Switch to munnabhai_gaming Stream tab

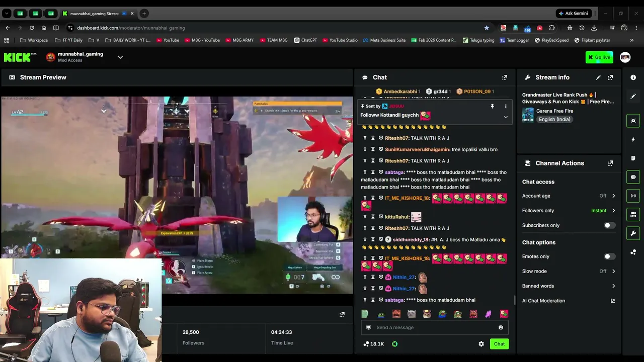click(x=98, y=14)
